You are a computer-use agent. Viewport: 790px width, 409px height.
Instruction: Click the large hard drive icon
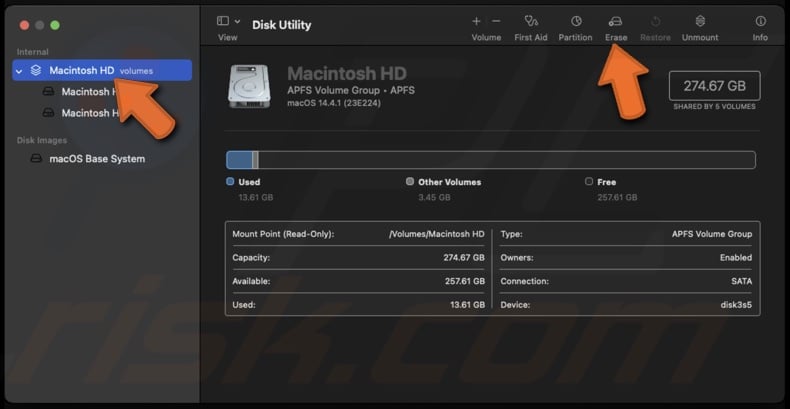pyautogui.click(x=249, y=86)
